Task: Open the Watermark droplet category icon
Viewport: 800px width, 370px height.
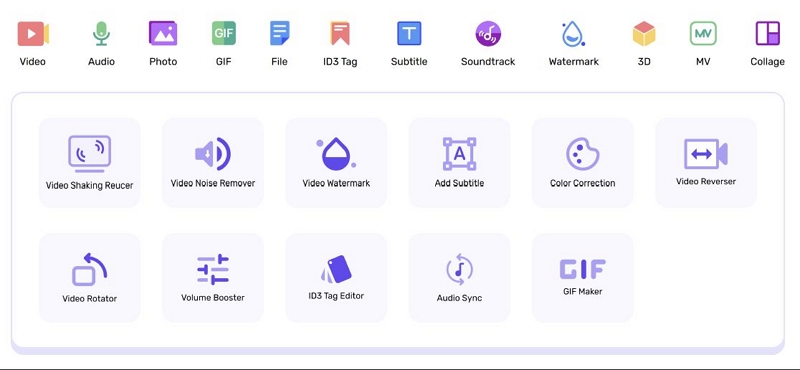Action: tap(573, 34)
